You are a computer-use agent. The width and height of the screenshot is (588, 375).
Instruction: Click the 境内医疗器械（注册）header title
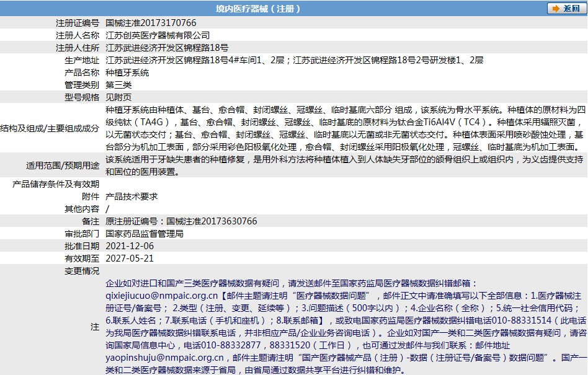click(x=258, y=9)
